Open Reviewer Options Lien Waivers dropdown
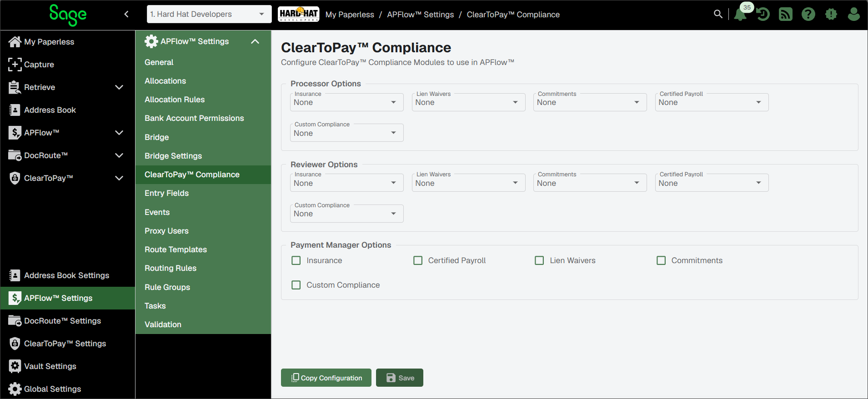This screenshot has height=399, width=868. 468,183
